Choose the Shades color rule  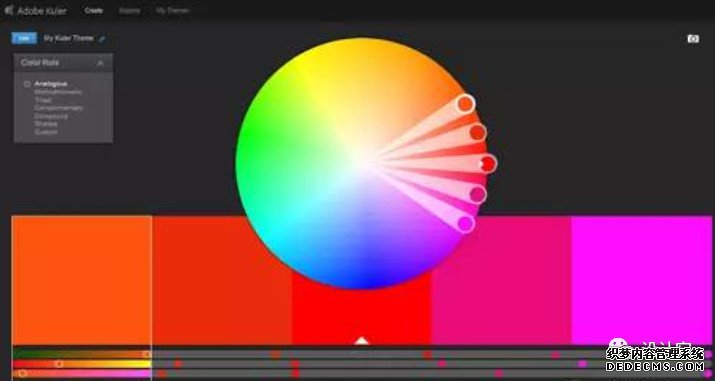point(46,124)
